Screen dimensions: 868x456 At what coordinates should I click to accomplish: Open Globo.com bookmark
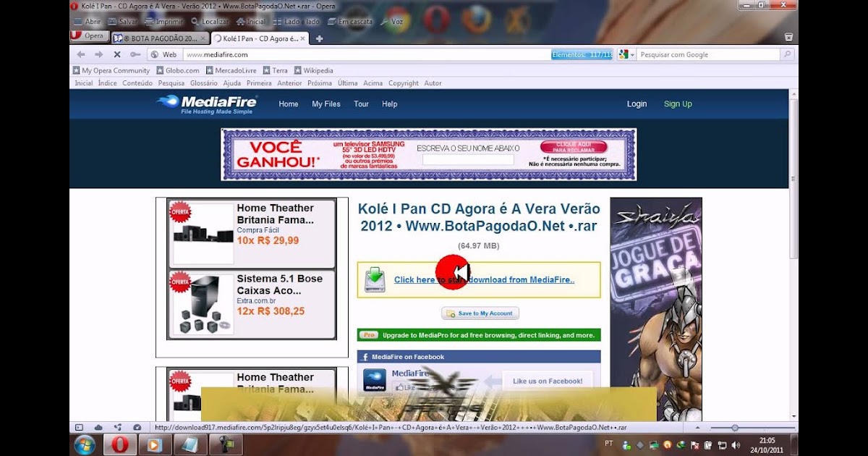tap(178, 71)
